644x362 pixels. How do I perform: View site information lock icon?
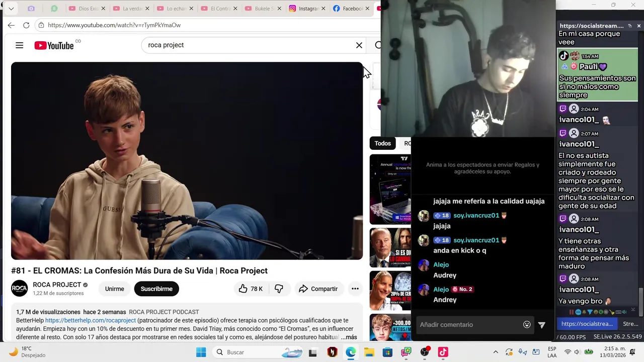pos(42,25)
